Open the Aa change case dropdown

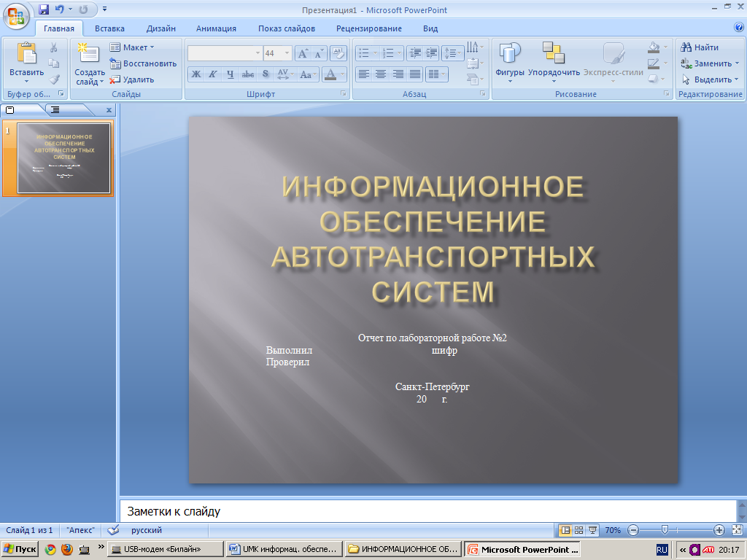click(x=309, y=74)
